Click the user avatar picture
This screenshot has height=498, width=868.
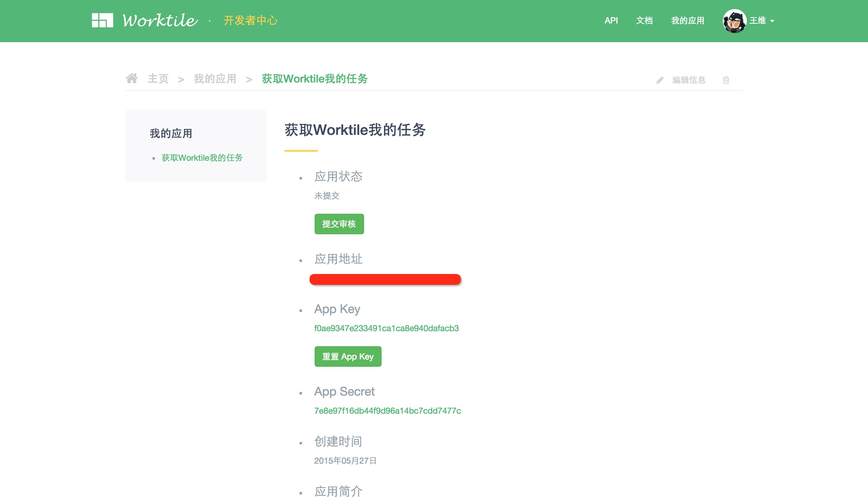(x=734, y=21)
